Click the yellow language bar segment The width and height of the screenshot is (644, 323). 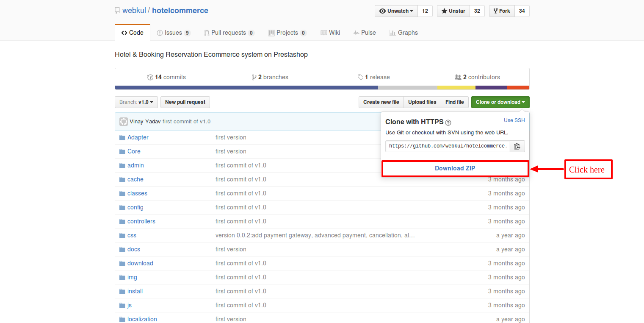(x=456, y=88)
